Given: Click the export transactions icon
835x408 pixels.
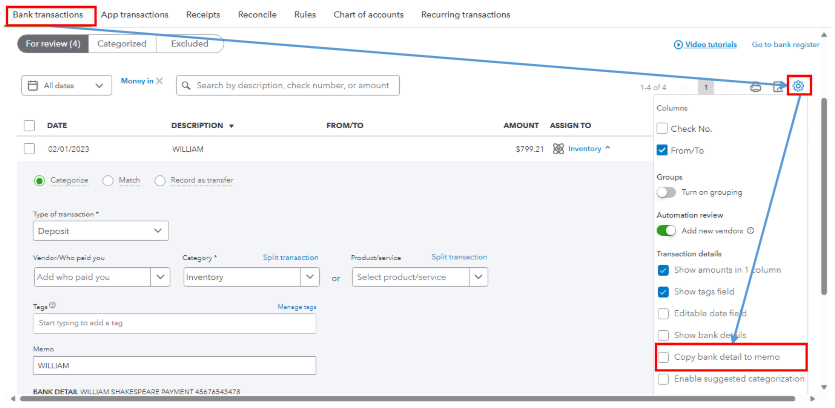Looking at the screenshot, I should 778,87.
